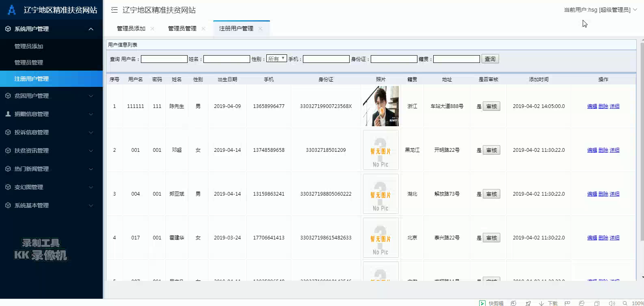The height and width of the screenshot is (306, 644).
Task: Open the current user hsg dropdown
Action: 600,10
